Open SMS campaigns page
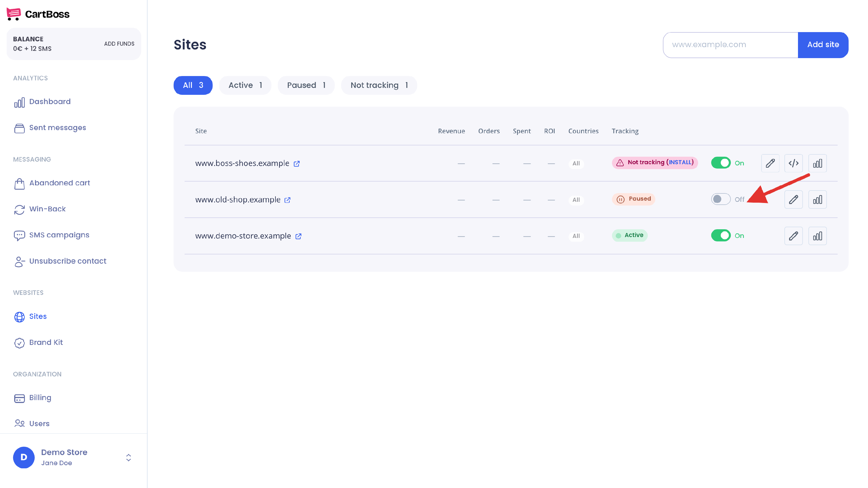Screen dimensions: 868x488 pyautogui.click(x=52, y=235)
